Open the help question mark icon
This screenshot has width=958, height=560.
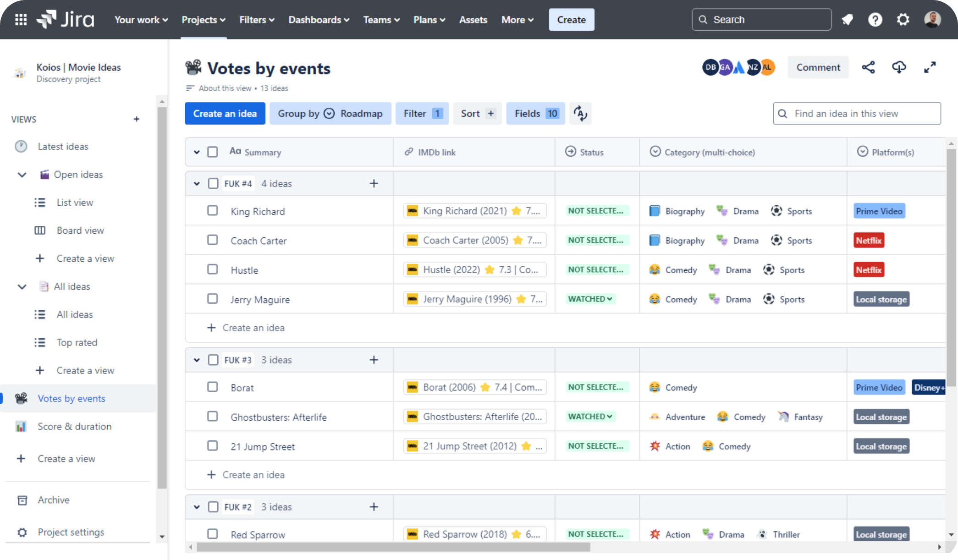(x=875, y=20)
